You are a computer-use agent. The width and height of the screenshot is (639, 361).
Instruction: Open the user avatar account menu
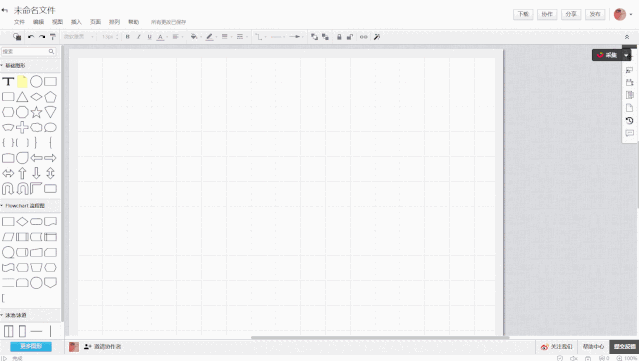[623, 14]
